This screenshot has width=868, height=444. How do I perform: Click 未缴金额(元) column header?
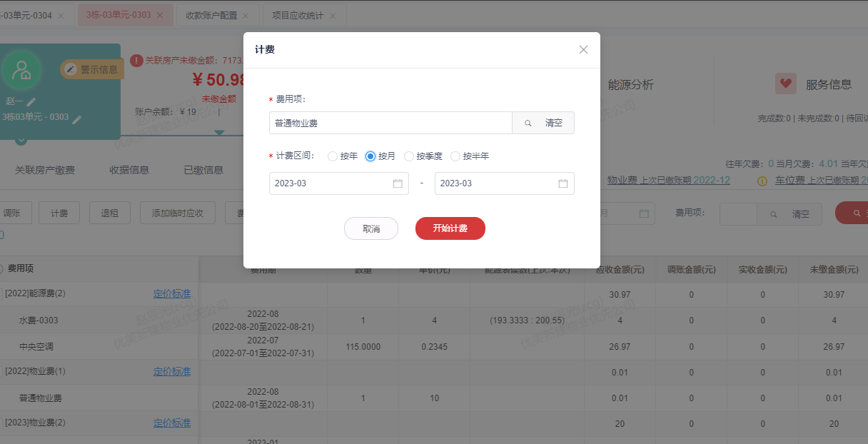tap(834, 269)
